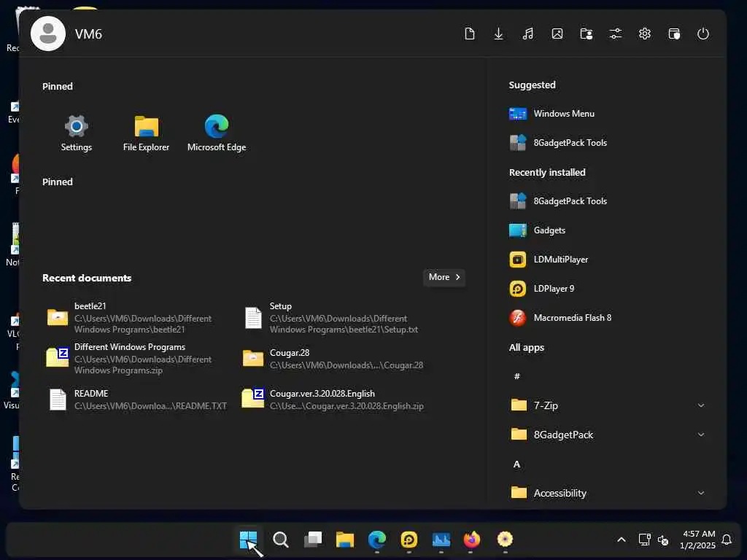Open recent README document
The height and width of the screenshot is (560, 747).
(137, 400)
